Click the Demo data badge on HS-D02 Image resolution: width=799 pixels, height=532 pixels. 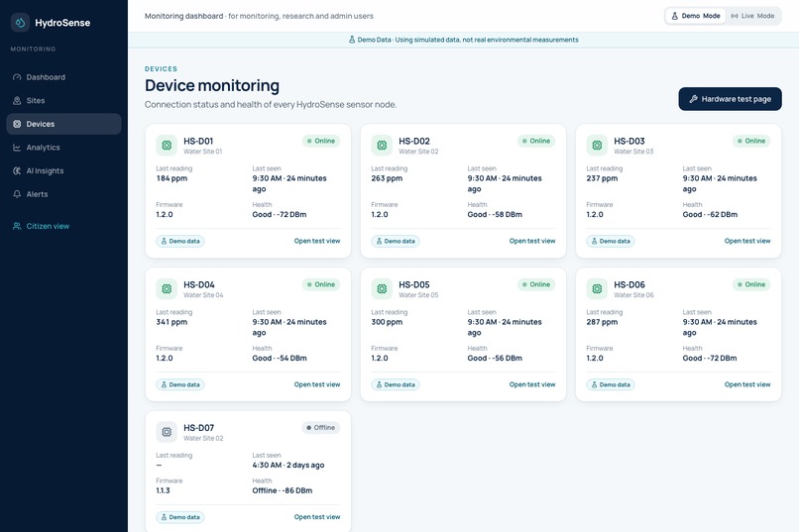396,242
